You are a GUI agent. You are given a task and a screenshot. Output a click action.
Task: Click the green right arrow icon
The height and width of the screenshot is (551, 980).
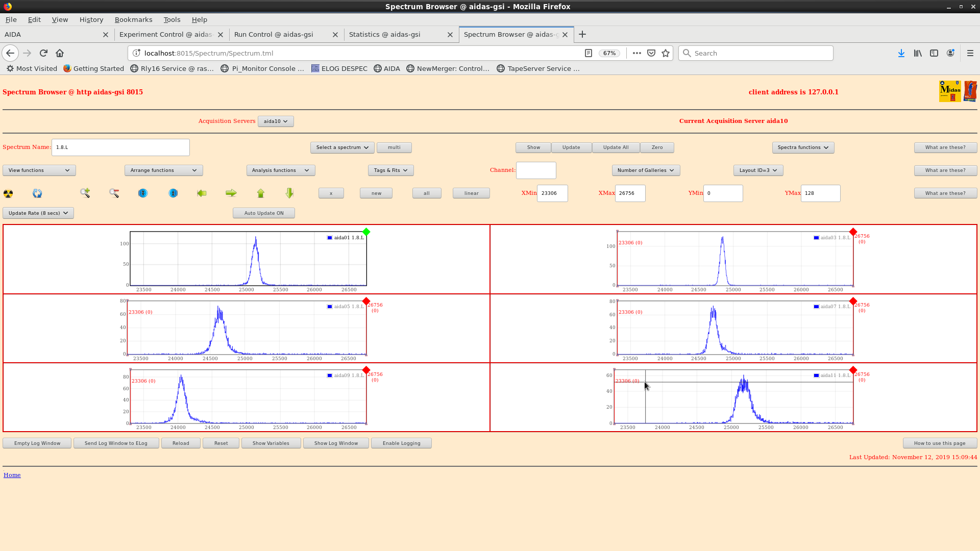231,193
